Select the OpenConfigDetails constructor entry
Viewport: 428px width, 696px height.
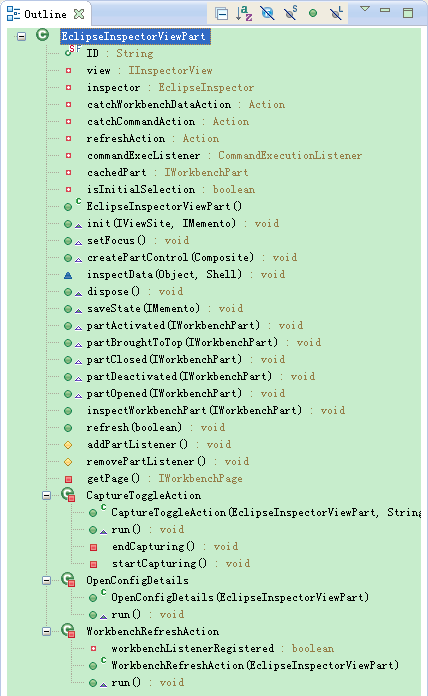pyautogui.click(x=240, y=598)
